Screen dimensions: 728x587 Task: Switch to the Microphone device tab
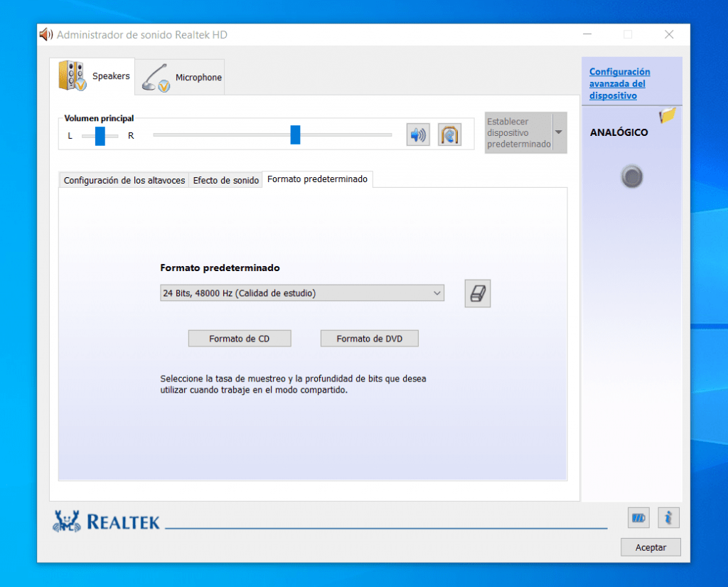click(182, 78)
